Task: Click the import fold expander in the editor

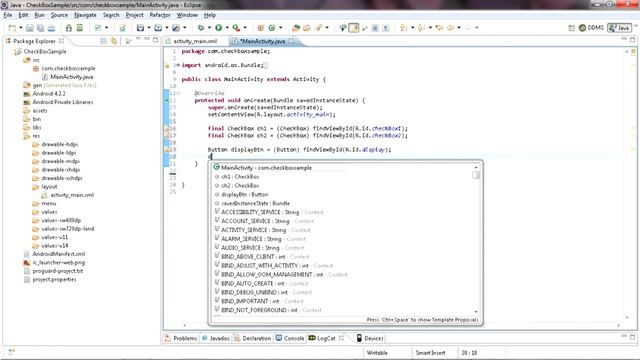Action: click(178, 65)
